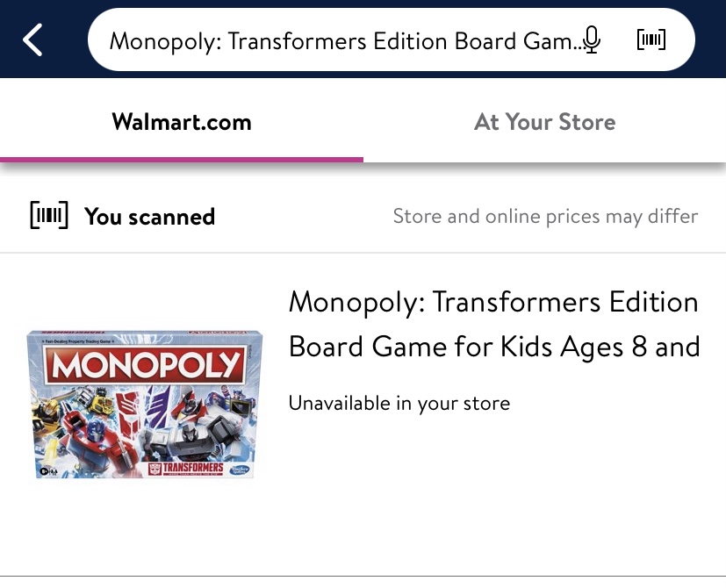
Task: Tap the You scanned label
Action: (149, 217)
